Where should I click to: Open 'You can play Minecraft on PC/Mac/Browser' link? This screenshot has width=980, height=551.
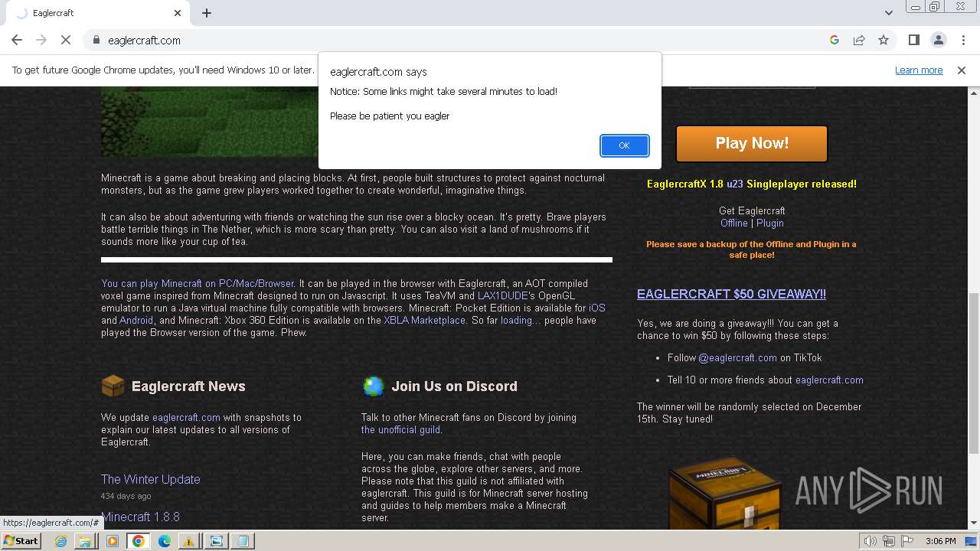198,283
